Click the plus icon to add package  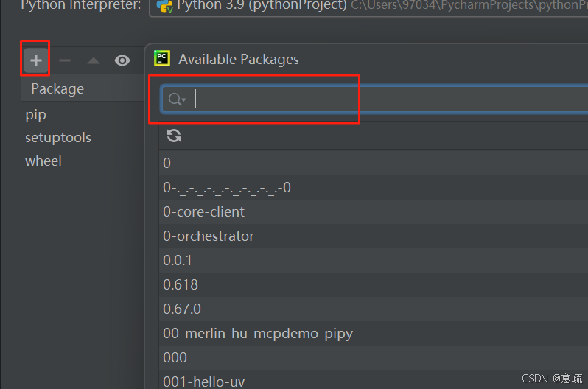(36, 60)
